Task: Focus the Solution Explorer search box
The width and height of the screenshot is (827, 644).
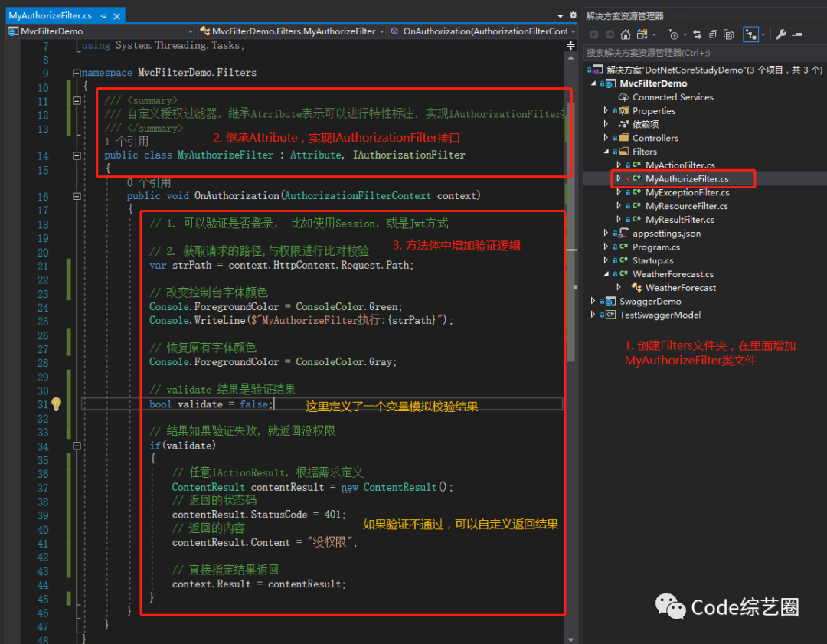Action: (705, 53)
